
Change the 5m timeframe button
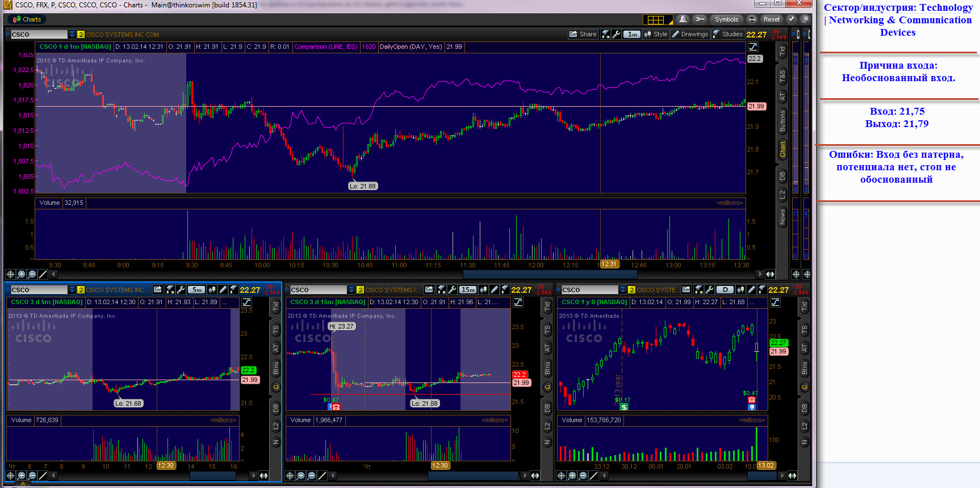tap(196, 289)
